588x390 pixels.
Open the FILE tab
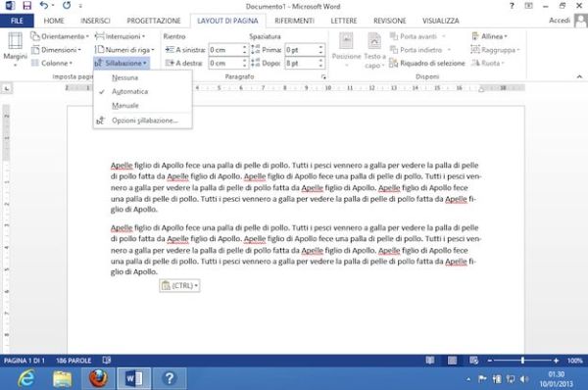(x=17, y=21)
